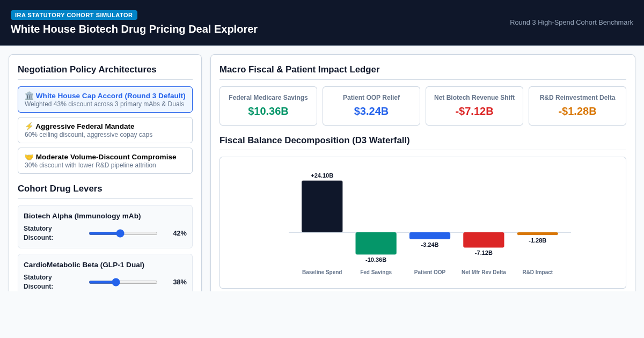This screenshot has width=644, height=338.
Task: Click the Biotech Alpha (Immunology mAb) heading
Action: (x=82, y=216)
